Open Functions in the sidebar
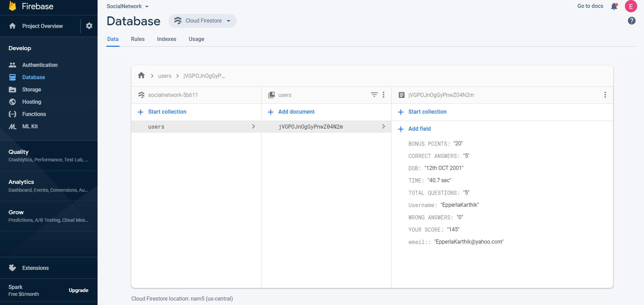 coord(34,114)
